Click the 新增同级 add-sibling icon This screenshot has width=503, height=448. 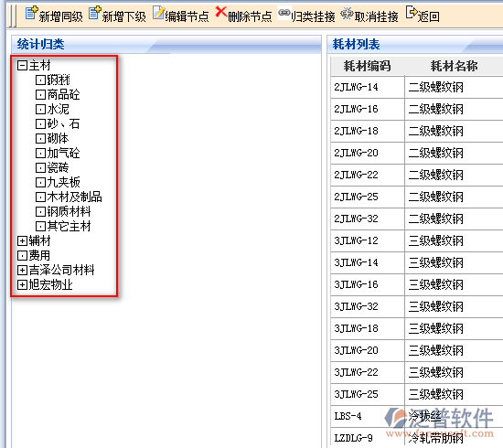click(x=31, y=13)
